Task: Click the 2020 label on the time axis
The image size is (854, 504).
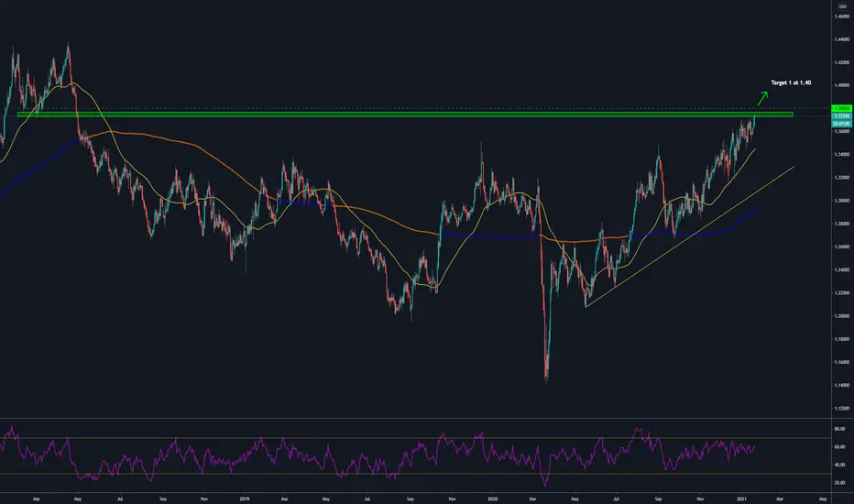Action: [x=493, y=499]
